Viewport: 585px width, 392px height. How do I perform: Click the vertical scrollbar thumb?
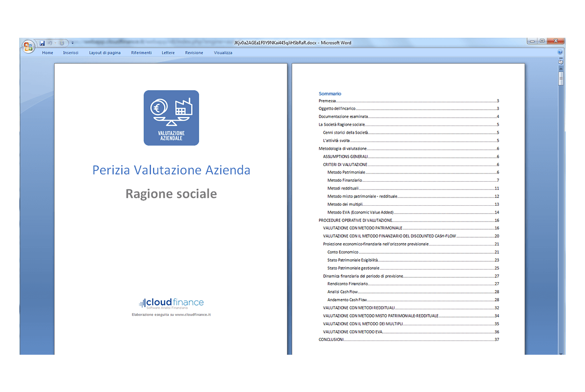(561, 79)
